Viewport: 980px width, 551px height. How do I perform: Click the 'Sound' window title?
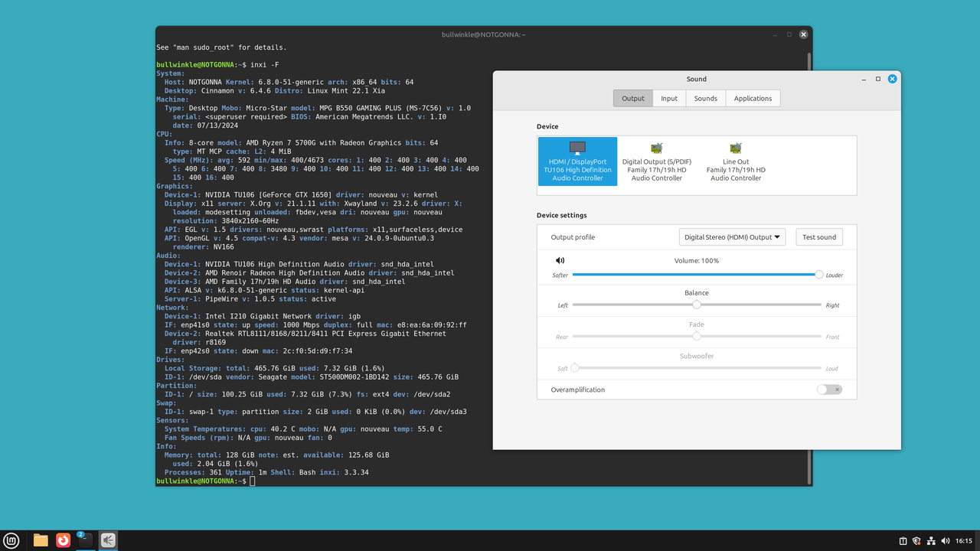coord(697,79)
